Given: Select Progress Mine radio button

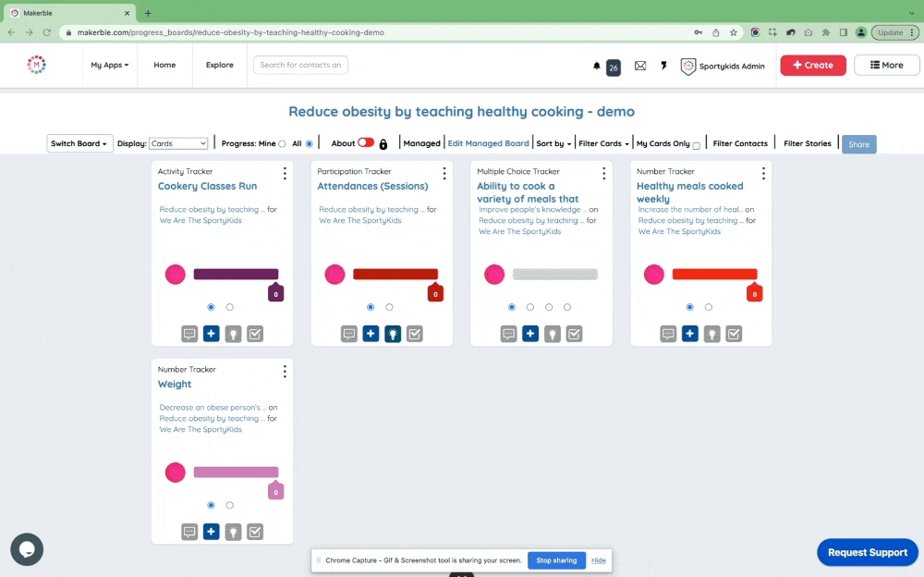Looking at the screenshot, I should [x=282, y=144].
